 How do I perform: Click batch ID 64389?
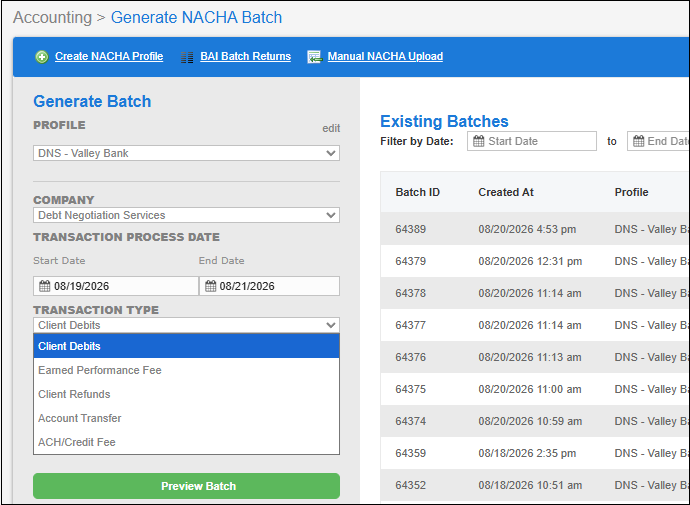coord(411,229)
